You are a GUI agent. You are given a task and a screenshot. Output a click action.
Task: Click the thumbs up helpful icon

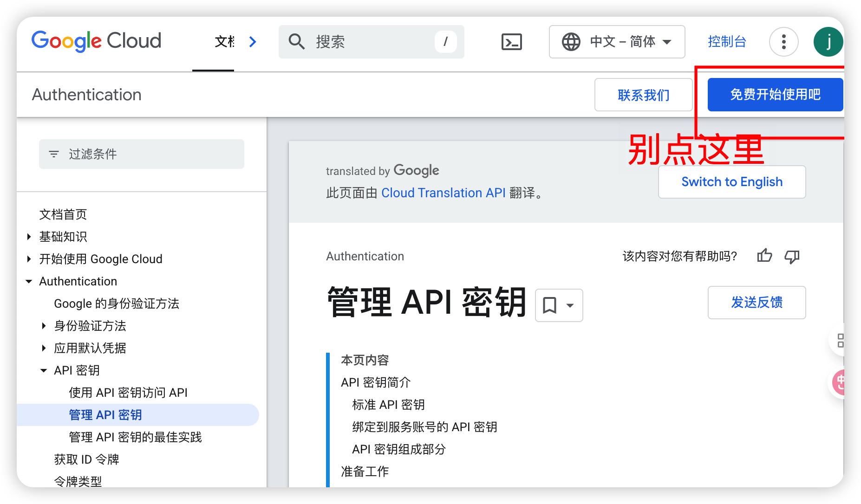coord(764,256)
